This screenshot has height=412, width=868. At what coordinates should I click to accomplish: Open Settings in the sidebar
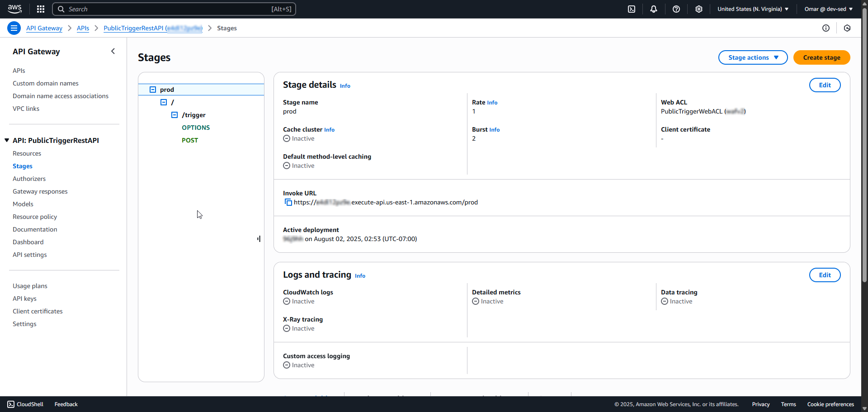tap(24, 324)
